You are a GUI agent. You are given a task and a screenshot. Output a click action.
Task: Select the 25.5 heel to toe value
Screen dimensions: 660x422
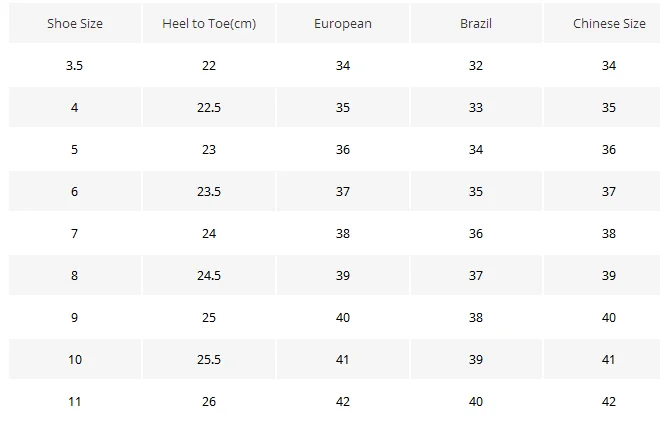(x=209, y=359)
